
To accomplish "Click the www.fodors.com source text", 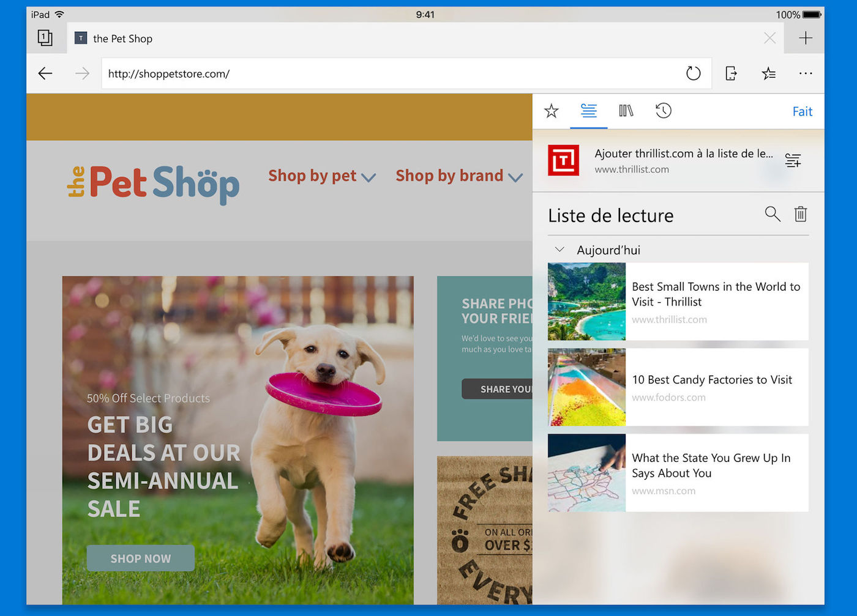I will [x=668, y=398].
